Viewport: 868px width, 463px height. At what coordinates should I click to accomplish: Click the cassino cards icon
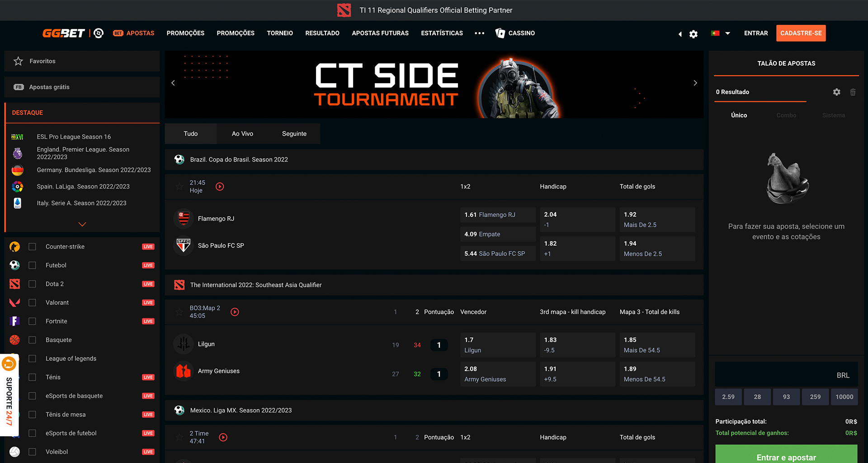(500, 33)
